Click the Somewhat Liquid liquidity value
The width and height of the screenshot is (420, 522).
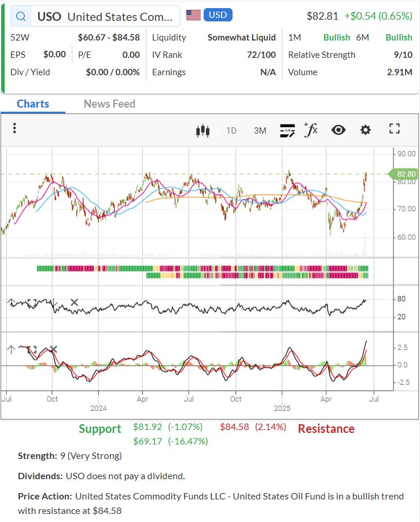242,38
